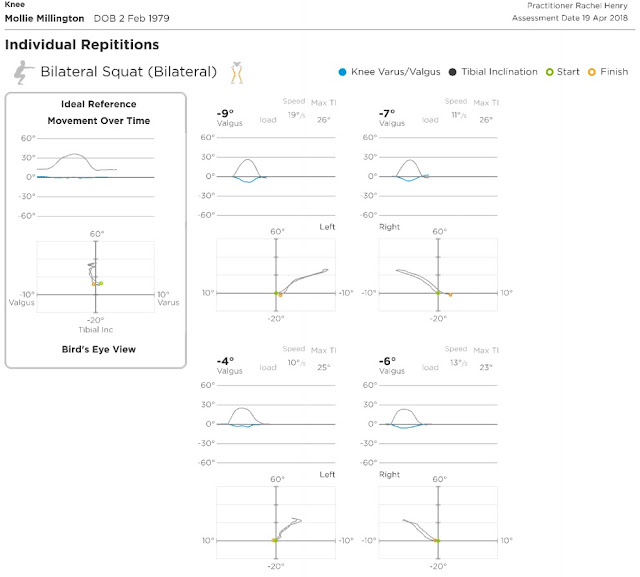
Task: Select the -4° Valgus Left bird's eye plot
Action: pyautogui.click(x=276, y=522)
